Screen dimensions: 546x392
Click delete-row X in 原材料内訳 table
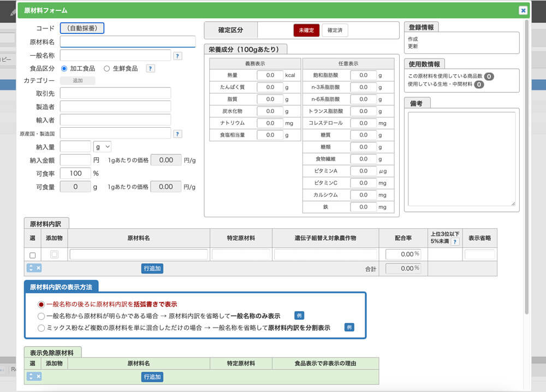38,268
